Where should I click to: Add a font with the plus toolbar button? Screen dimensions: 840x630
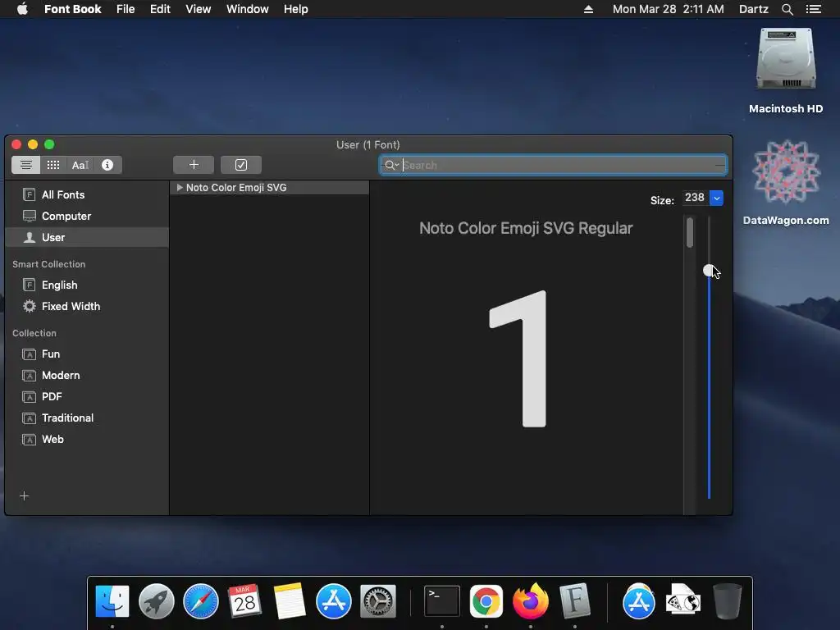[x=194, y=165]
